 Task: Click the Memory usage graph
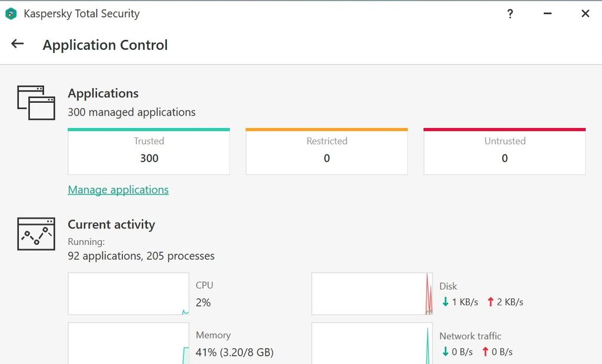[x=128, y=343]
